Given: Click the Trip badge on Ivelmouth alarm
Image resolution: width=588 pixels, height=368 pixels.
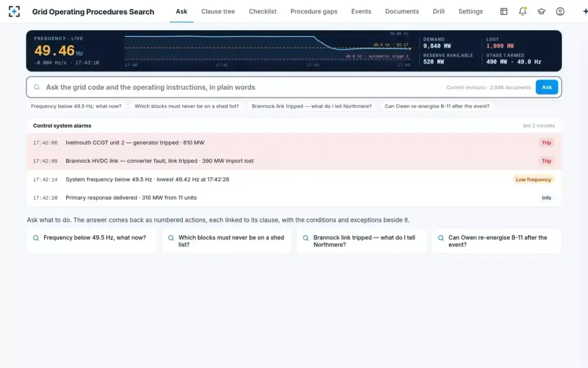Looking at the screenshot, I should pyautogui.click(x=546, y=143).
